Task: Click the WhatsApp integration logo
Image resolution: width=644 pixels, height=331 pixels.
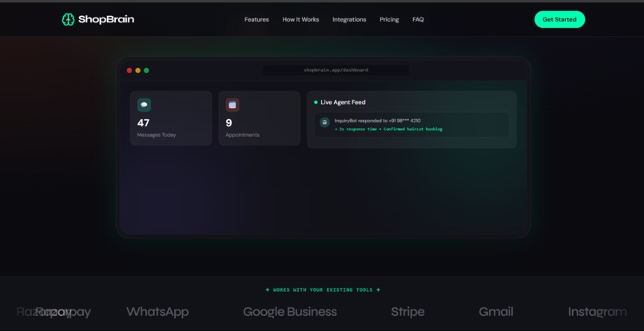Action: click(157, 312)
